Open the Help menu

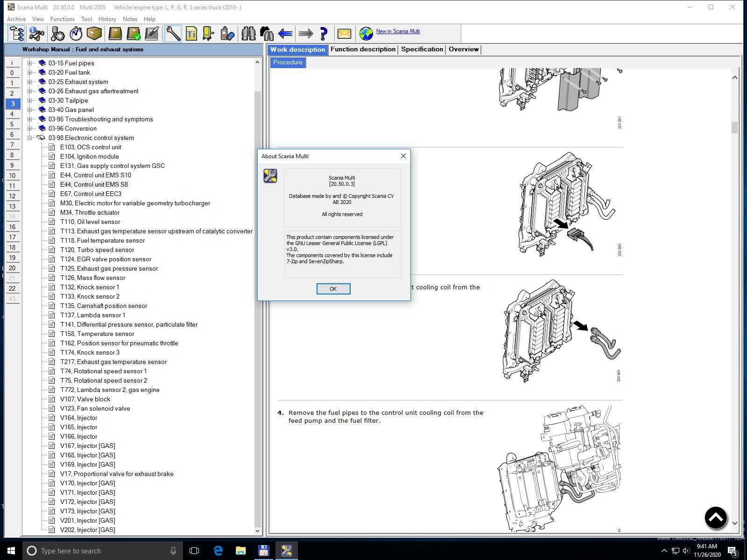(x=149, y=19)
